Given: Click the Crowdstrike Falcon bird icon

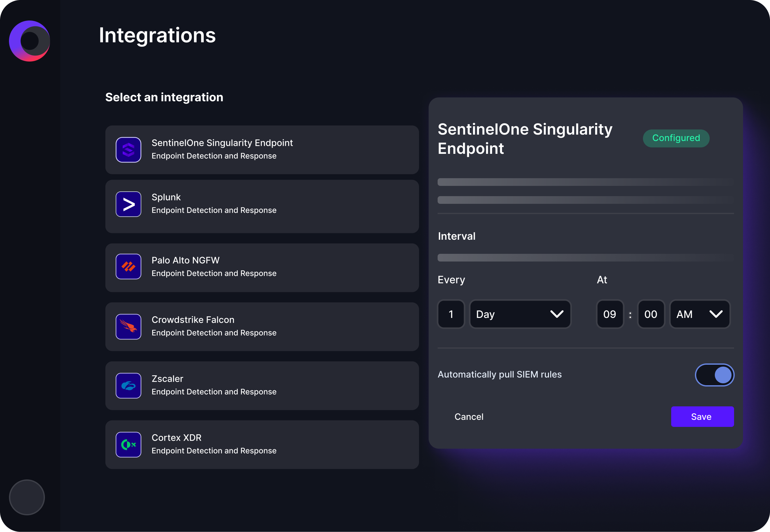Looking at the screenshot, I should pos(128,327).
